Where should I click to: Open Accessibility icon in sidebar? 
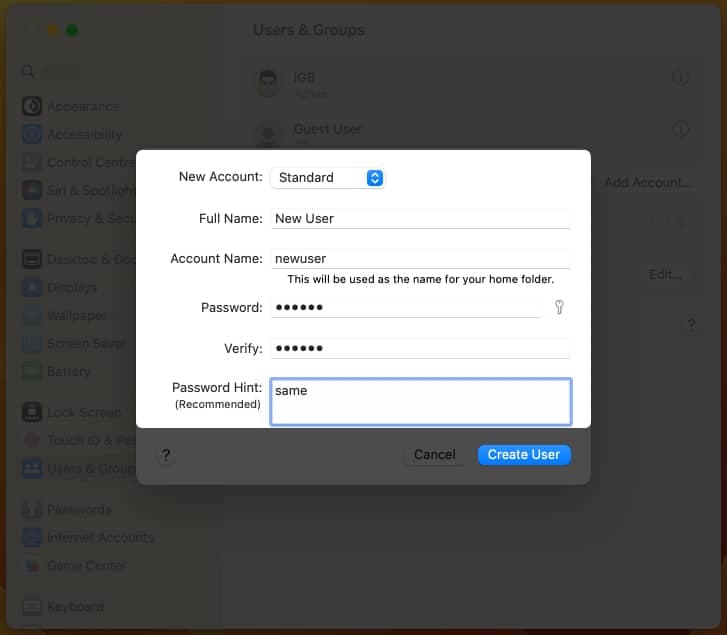tap(32, 134)
